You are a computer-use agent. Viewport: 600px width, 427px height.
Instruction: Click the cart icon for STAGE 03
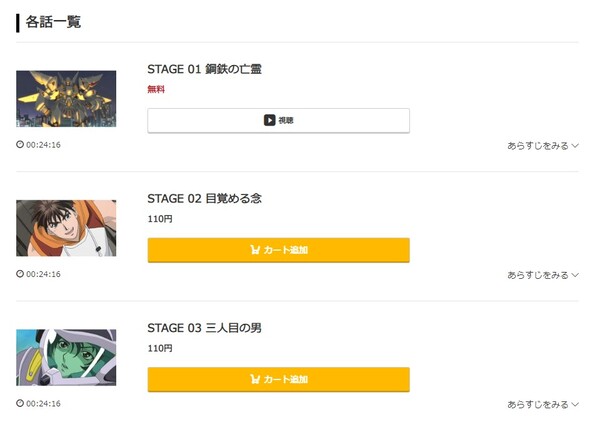(256, 380)
